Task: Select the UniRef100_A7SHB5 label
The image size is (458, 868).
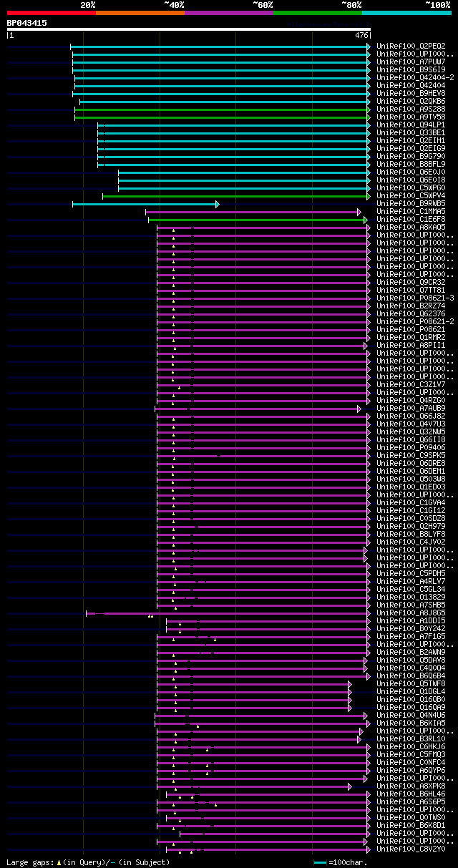Action: click(411, 605)
